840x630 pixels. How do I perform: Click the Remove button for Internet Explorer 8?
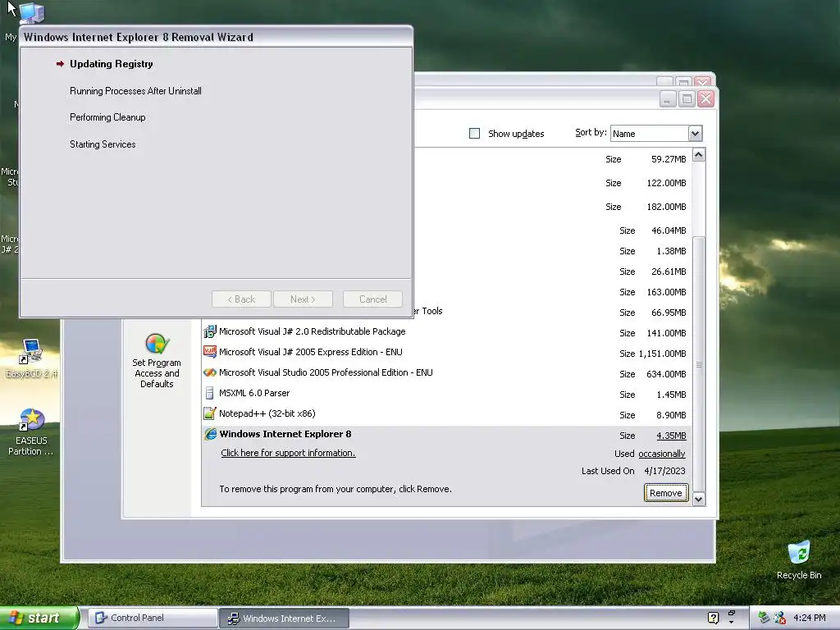point(666,493)
